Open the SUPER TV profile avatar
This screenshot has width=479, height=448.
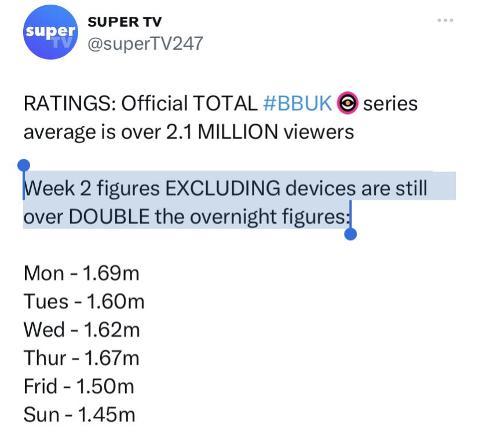49,35
